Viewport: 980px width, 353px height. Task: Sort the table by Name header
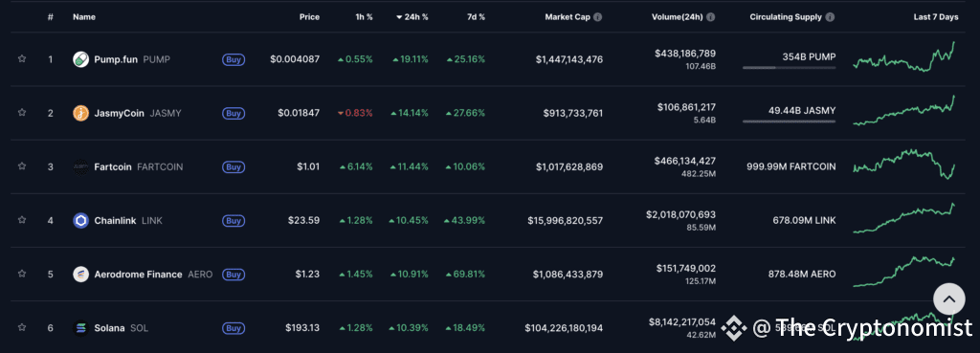84,17
